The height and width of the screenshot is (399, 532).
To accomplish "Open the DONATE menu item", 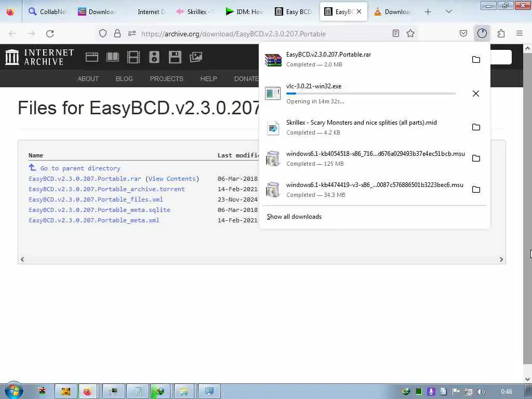I will (x=246, y=79).
